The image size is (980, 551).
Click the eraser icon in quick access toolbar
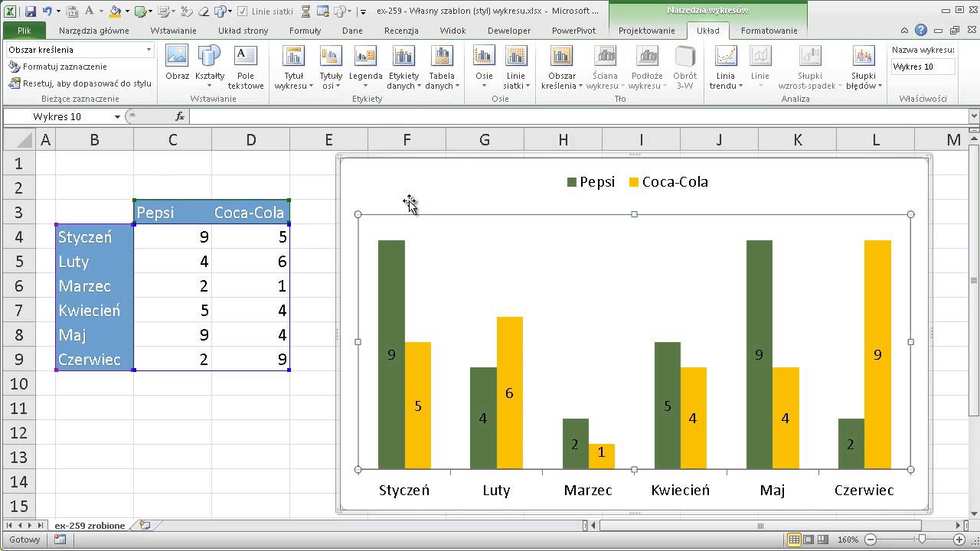(204, 11)
